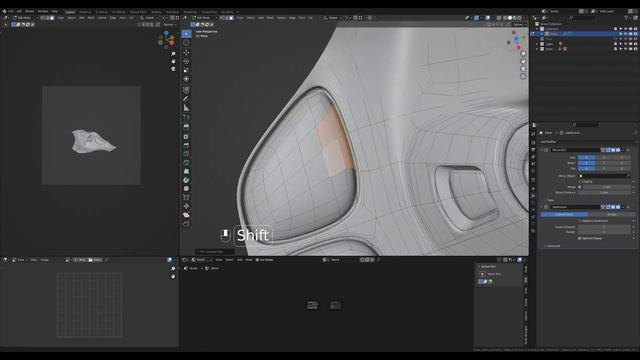640x360 pixels.
Task: Select the Select Box tool in viewport toolbar
Action: (186, 34)
